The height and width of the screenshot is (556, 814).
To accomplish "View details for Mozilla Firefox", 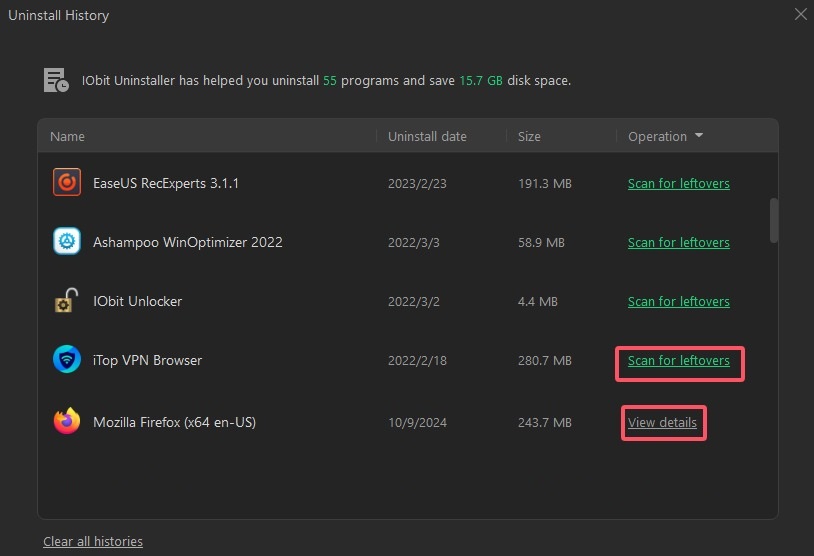I will [662, 423].
